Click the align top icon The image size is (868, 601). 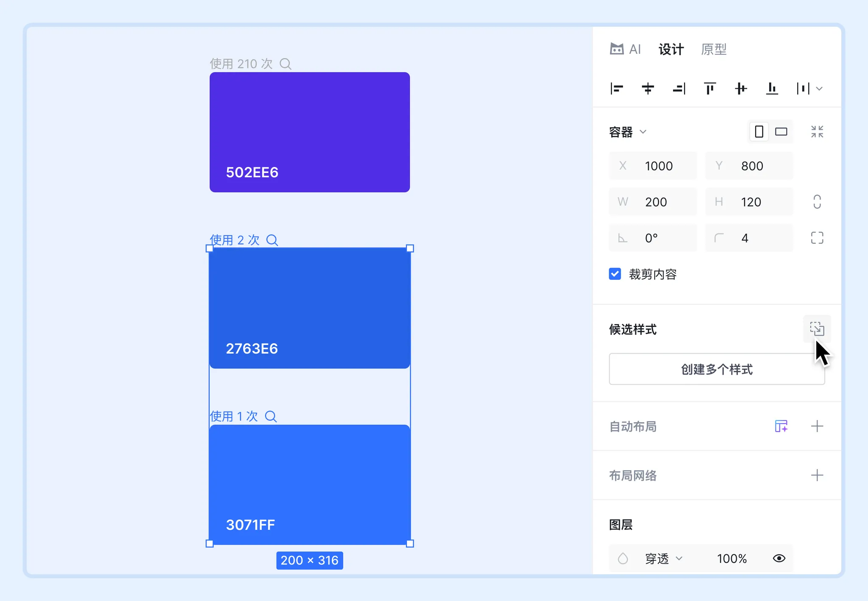[x=710, y=89]
